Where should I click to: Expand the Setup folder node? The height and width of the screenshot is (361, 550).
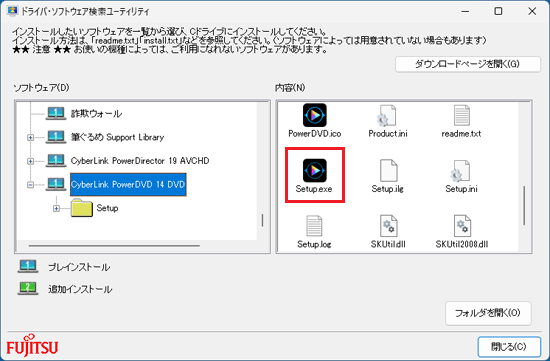tap(56, 208)
